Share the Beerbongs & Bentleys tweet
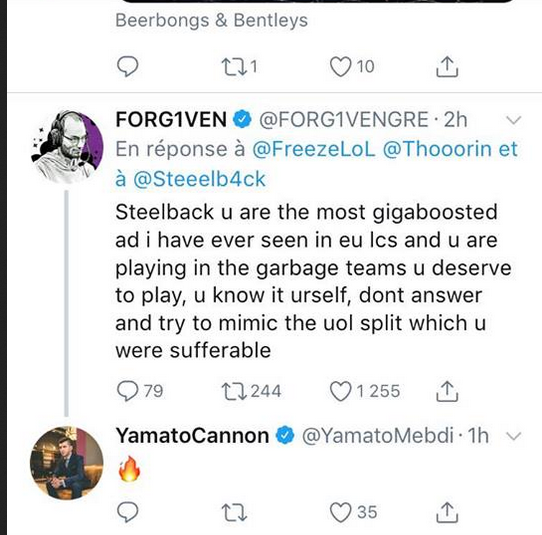 coord(447,66)
